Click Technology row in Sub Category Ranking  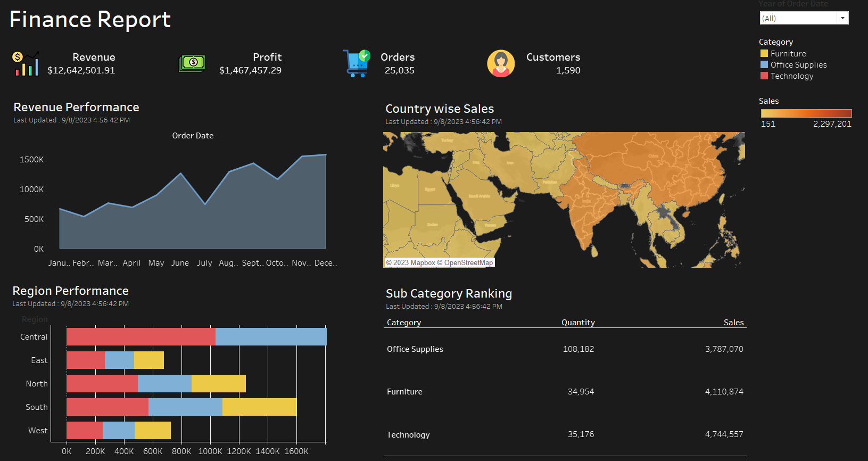[565, 434]
